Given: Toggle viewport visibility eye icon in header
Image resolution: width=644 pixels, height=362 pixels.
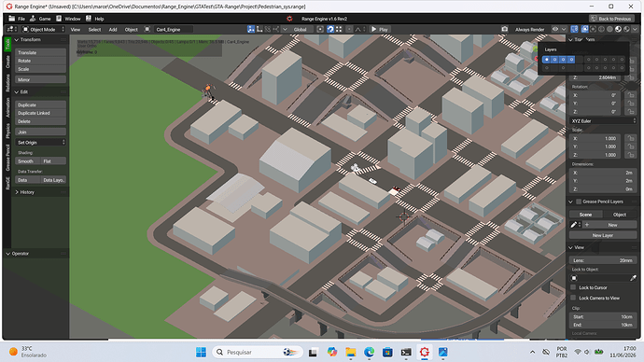Looking at the screenshot, I should (555, 29).
